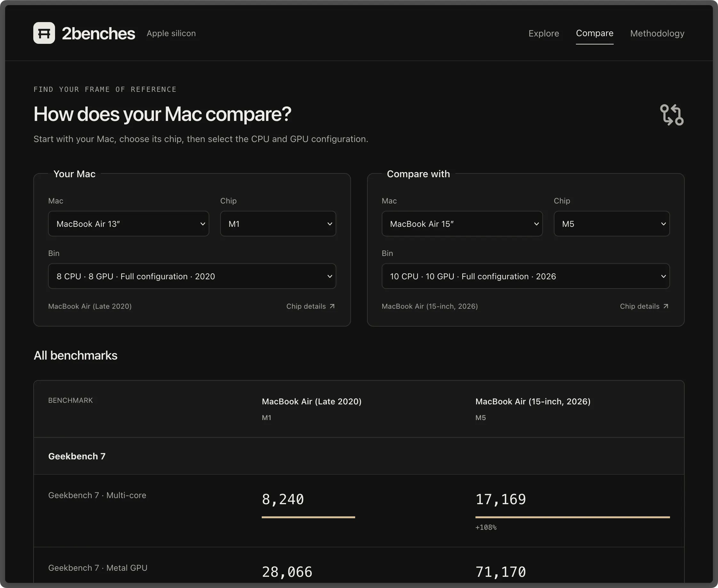
Task: Click the +108% difference label
Action: click(x=486, y=527)
